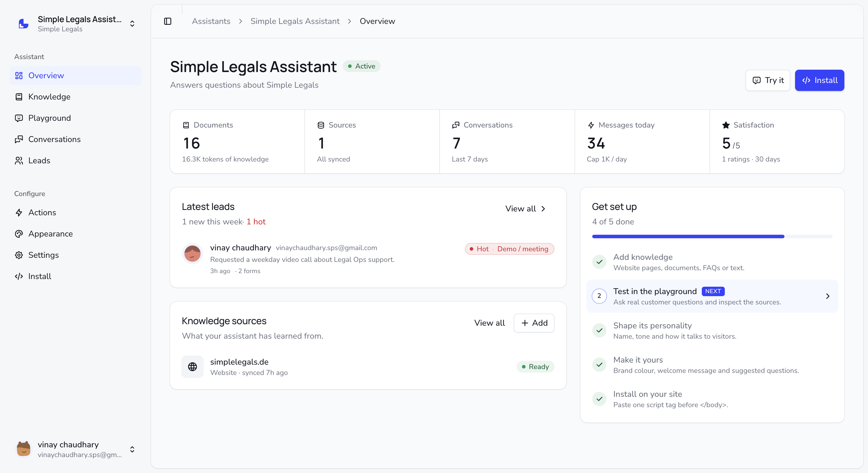This screenshot has height=473, width=868.
Task: Open the Knowledge menu item
Action: tap(76, 97)
